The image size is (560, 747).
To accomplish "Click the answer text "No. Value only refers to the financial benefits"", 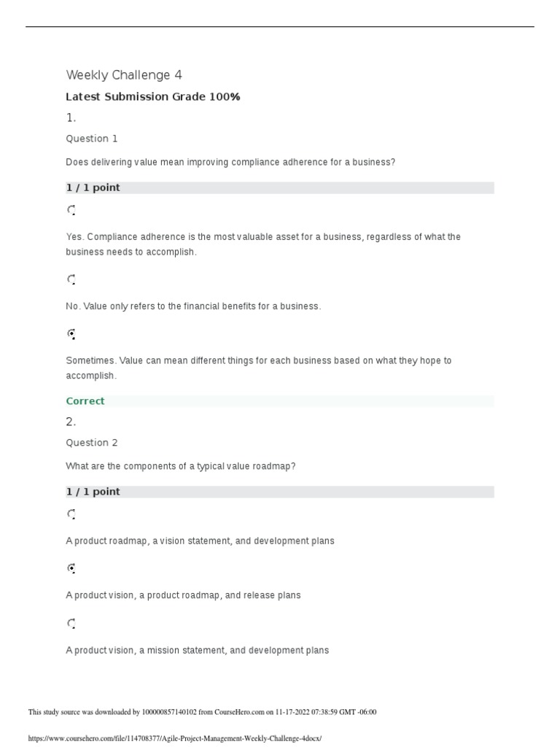I will pyautogui.click(x=193, y=306).
